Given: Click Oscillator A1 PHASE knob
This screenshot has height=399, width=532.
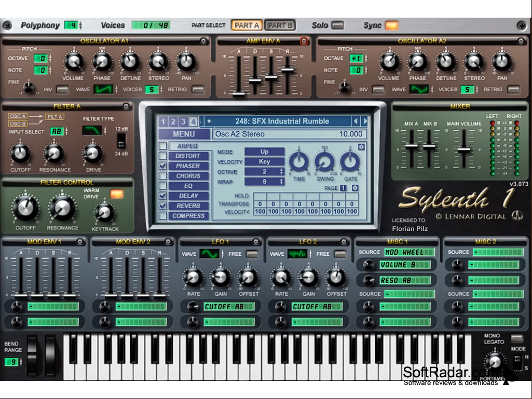Looking at the screenshot, I should point(102,62).
